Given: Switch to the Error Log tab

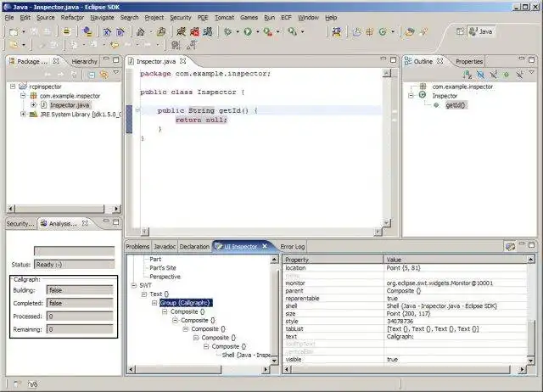Looking at the screenshot, I should [292, 247].
